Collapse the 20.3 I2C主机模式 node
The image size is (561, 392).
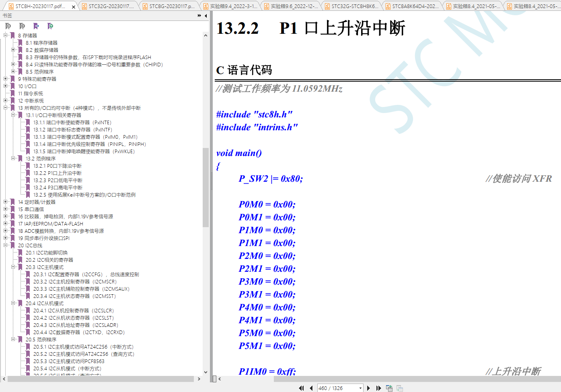click(x=13, y=267)
